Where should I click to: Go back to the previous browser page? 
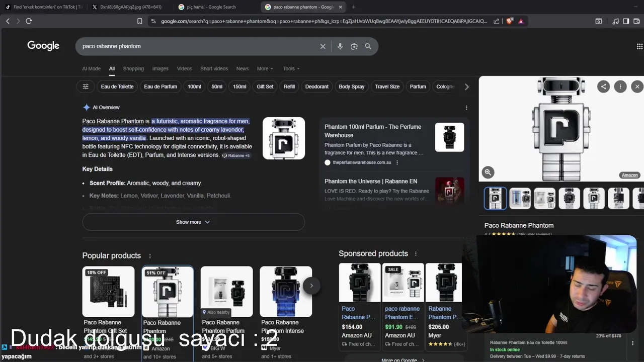(8, 21)
